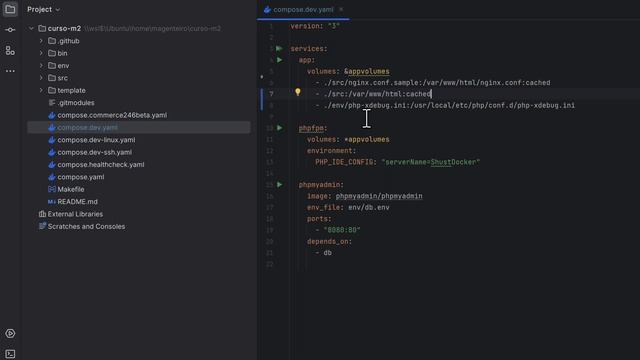
Task: Click the yellow lightbulb intention icon
Action: (298, 92)
